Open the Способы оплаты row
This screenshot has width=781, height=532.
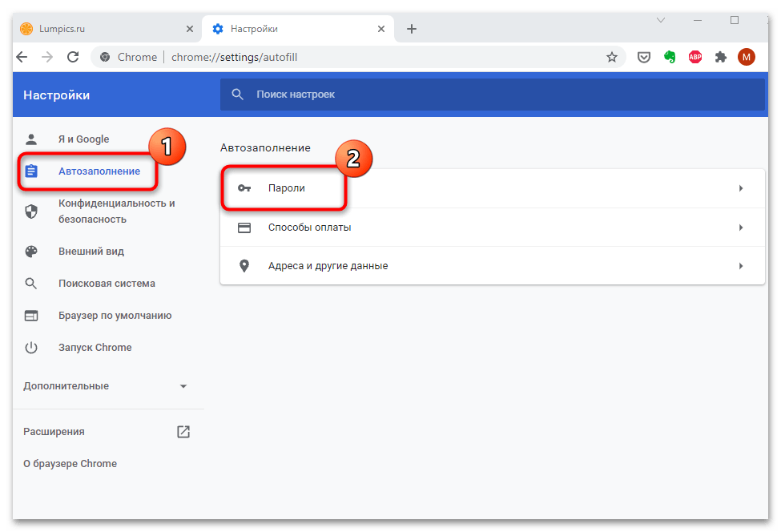[492, 228]
